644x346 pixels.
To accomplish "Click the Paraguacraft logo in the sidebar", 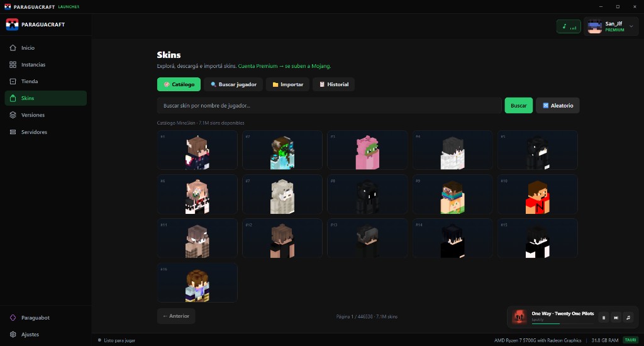I will click(13, 25).
